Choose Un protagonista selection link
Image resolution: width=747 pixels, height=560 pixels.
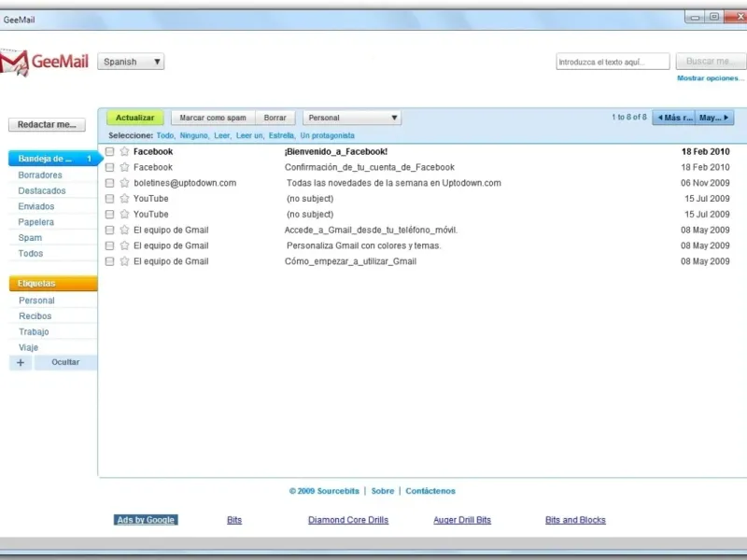coord(328,135)
